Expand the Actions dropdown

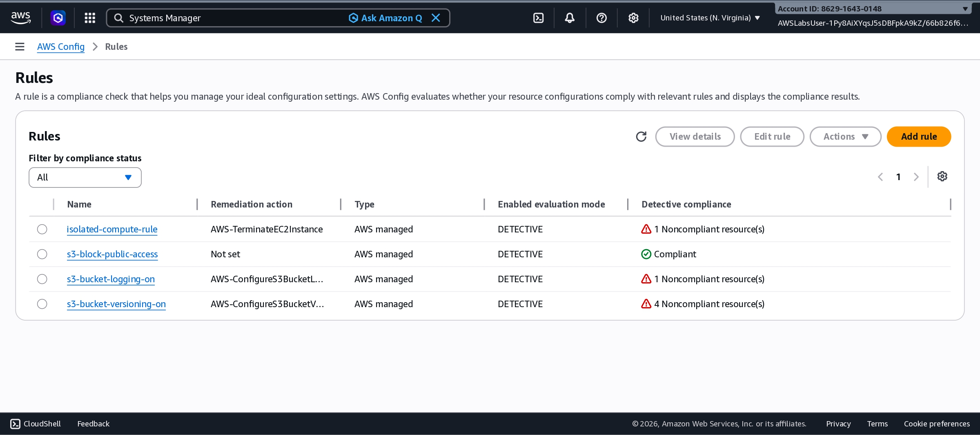pyautogui.click(x=845, y=136)
